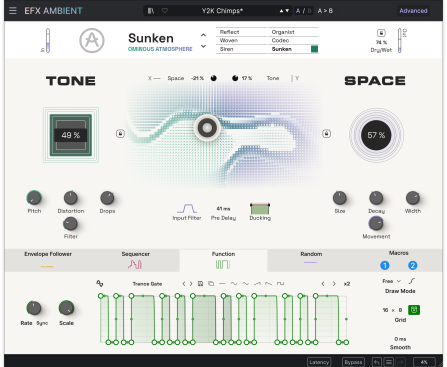
Task: Select Macro 1 blue circle
Action: point(385,265)
